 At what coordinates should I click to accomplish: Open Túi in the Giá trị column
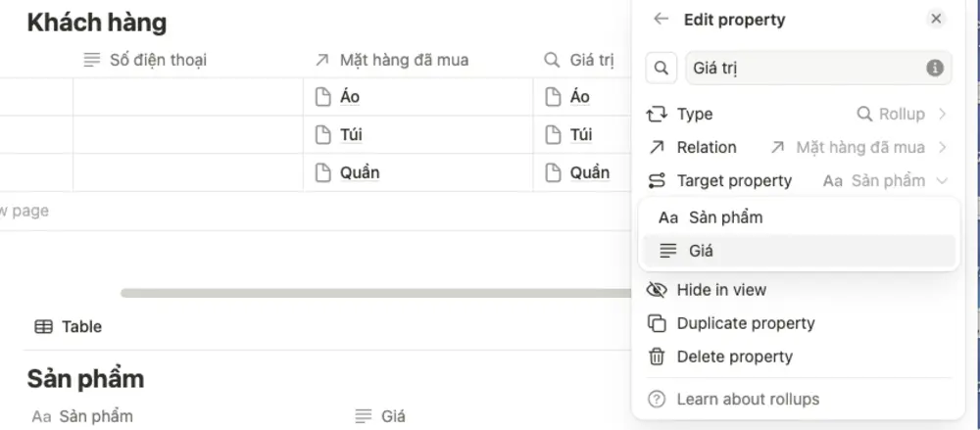580,135
